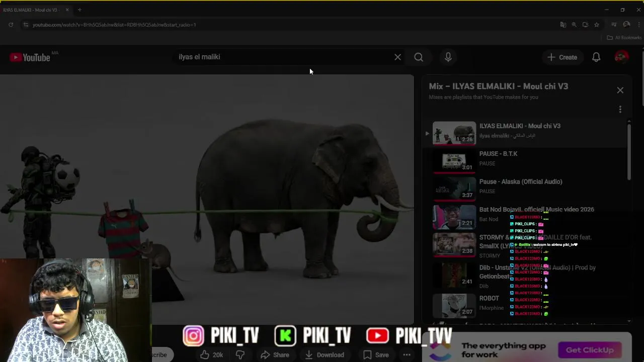Select ILYAS ELMALIKI - Moul chi V3 title
The image size is (644, 362).
(520, 126)
